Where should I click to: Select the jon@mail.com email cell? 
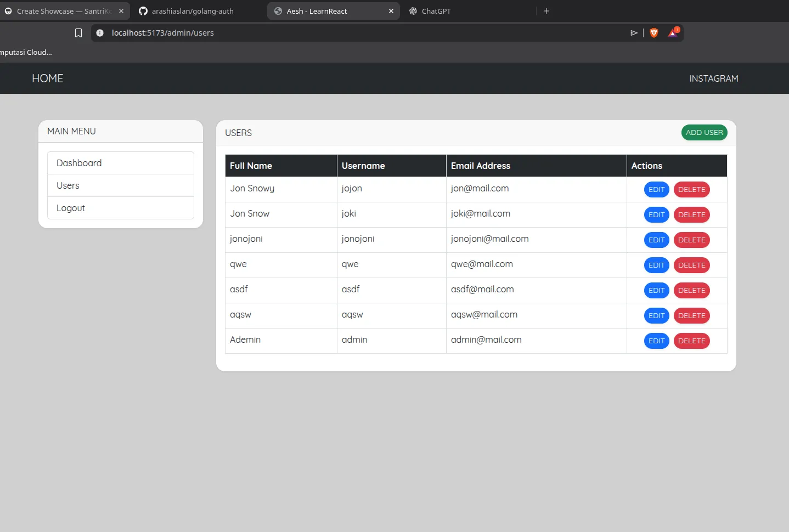tap(537, 189)
